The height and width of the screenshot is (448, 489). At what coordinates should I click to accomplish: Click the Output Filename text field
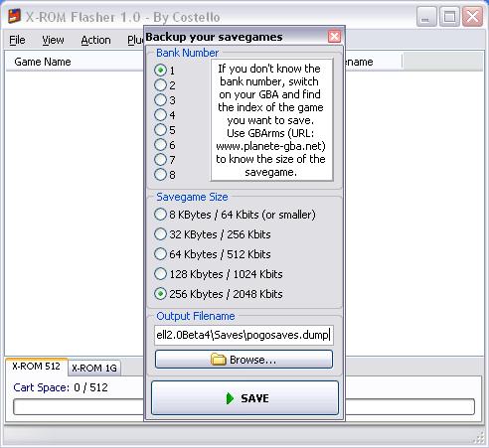click(244, 335)
